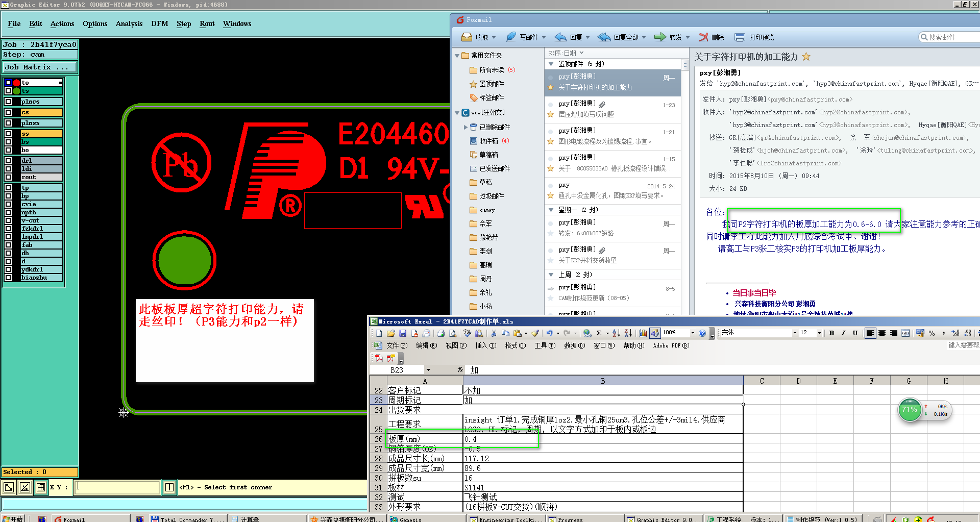980x522 pixels.
Task: Open the Graphic Editor Analysis menu
Action: coord(129,24)
